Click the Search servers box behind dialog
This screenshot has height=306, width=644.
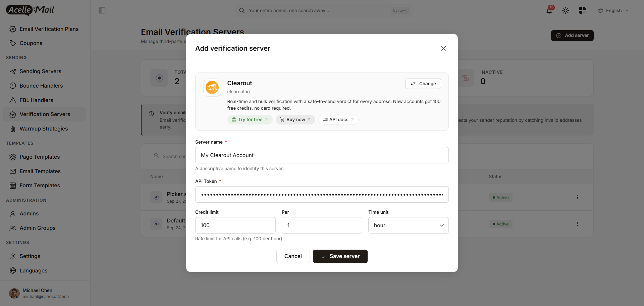click(x=168, y=156)
